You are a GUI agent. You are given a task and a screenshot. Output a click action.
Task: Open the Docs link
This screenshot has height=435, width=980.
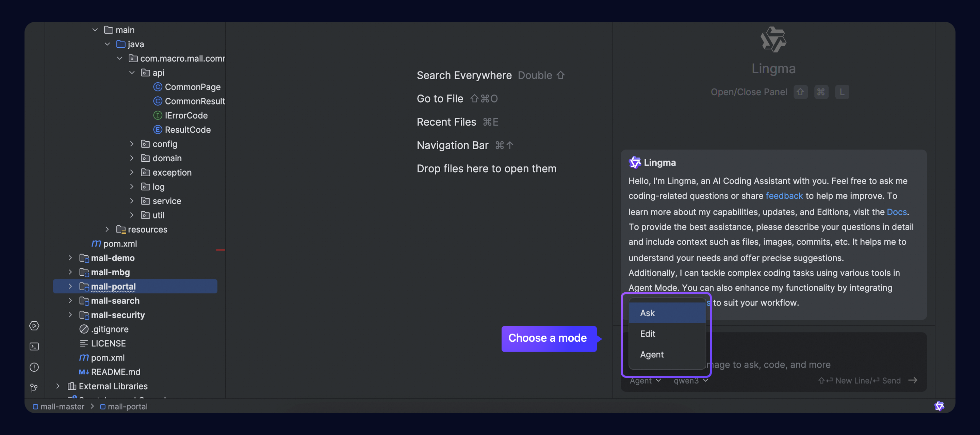point(896,212)
